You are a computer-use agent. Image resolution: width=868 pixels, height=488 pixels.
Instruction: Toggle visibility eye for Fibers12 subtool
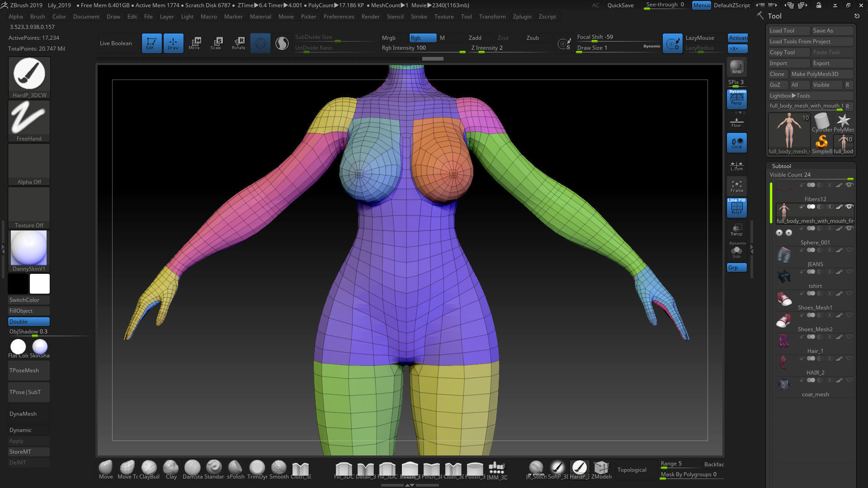click(849, 185)
